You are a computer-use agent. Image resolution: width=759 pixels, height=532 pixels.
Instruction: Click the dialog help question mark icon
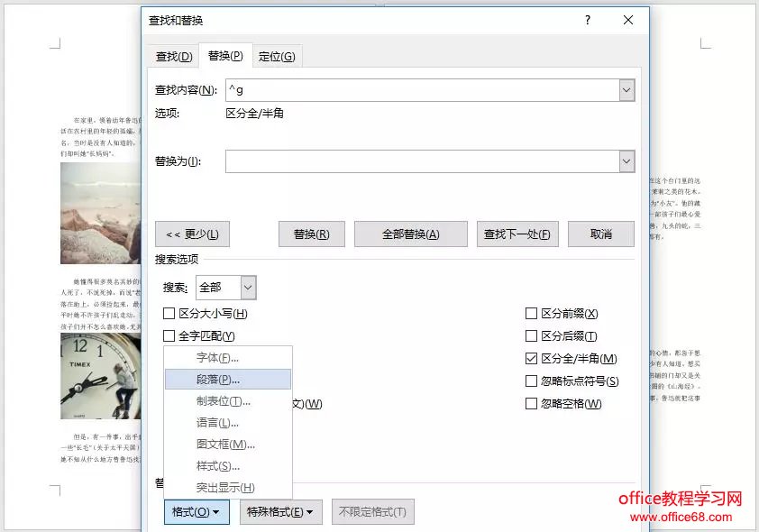(x=588, y=20)
